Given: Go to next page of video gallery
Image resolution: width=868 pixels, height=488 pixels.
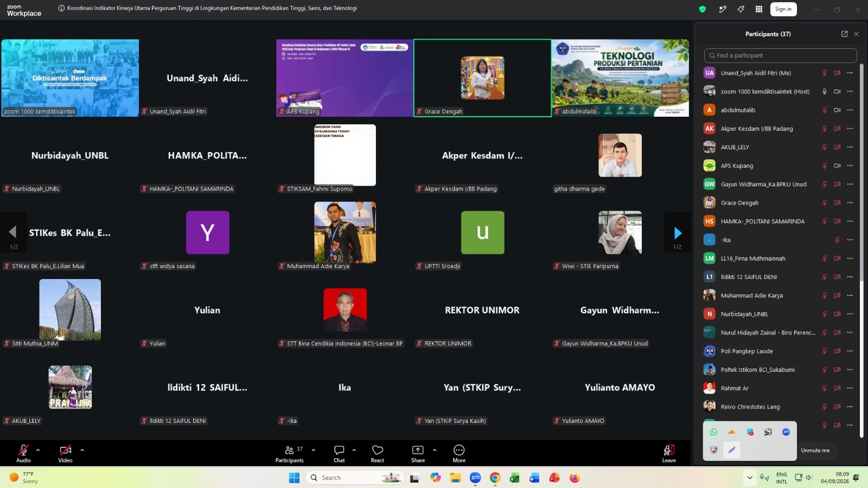Looking at the screenshot, I should tap(678, 233).
